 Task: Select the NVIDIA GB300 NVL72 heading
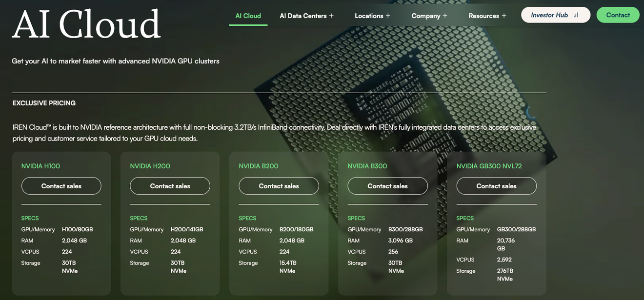tap(489, 166)
